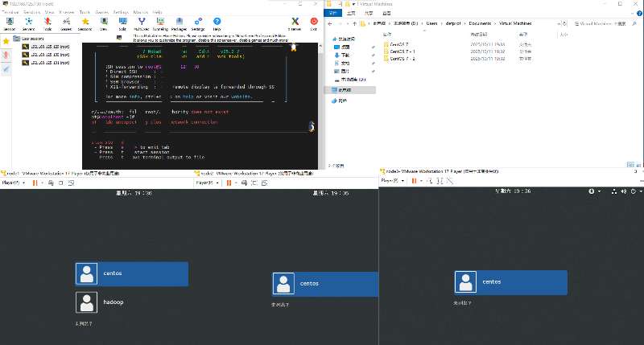Click volume icon in node3 CentOS top bar
This screenshot has width=644, height=345.
623,191
